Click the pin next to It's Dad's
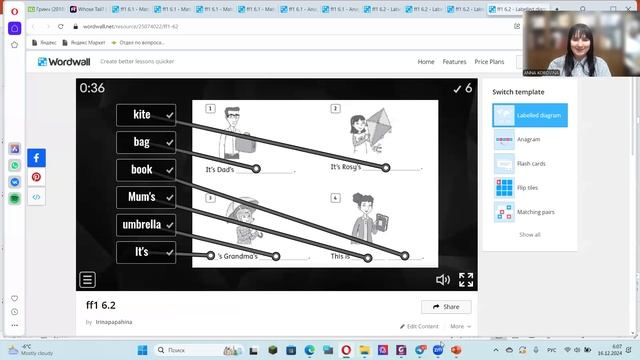The image size is (640, 360). pyautogui.click(x=256, y=169)
